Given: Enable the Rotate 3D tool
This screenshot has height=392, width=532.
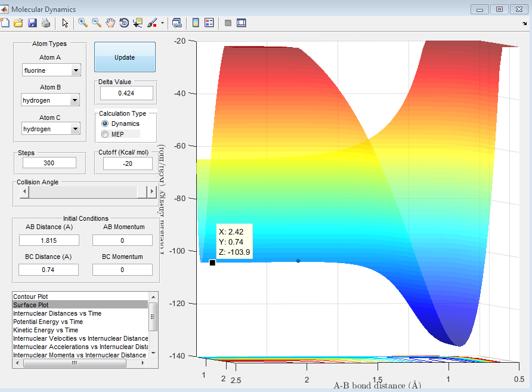Looking at the screenshot, I should click(x=124, y=23).
